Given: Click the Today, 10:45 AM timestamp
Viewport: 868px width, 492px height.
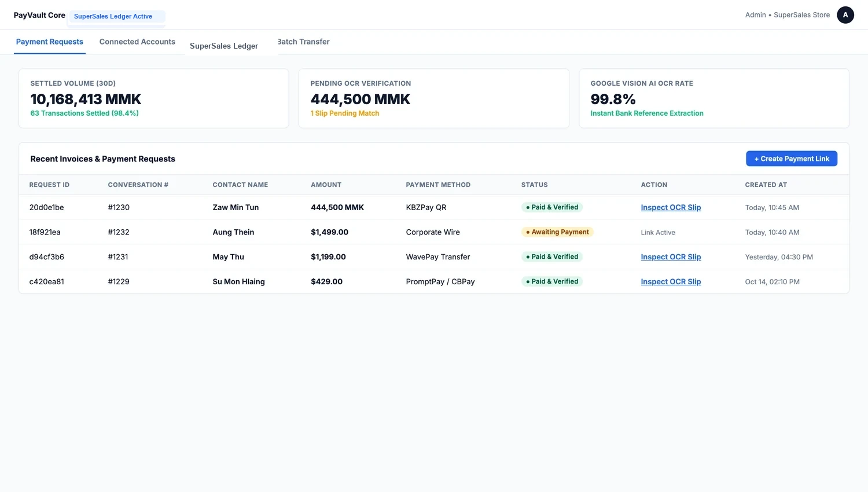Looking at the screenshot, I should click(772, 208).
